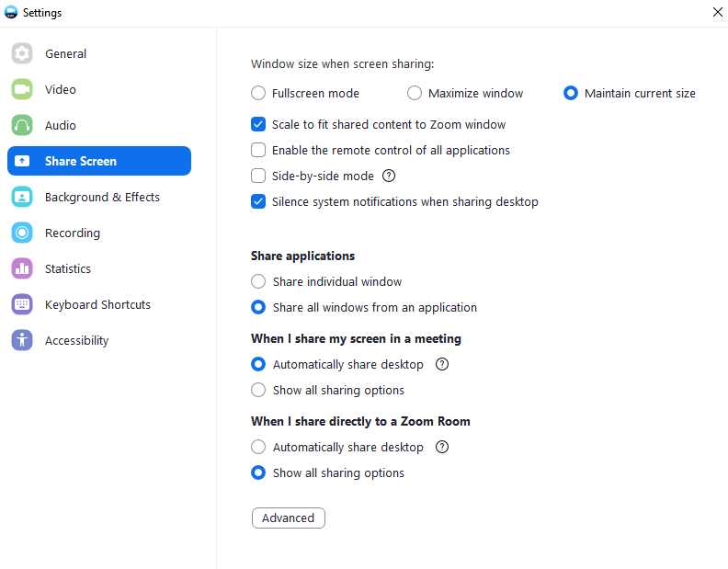The height and width of the screenshot is (569, 728).
Task: Click the Accessibility person icon
Action: (22, 340)
